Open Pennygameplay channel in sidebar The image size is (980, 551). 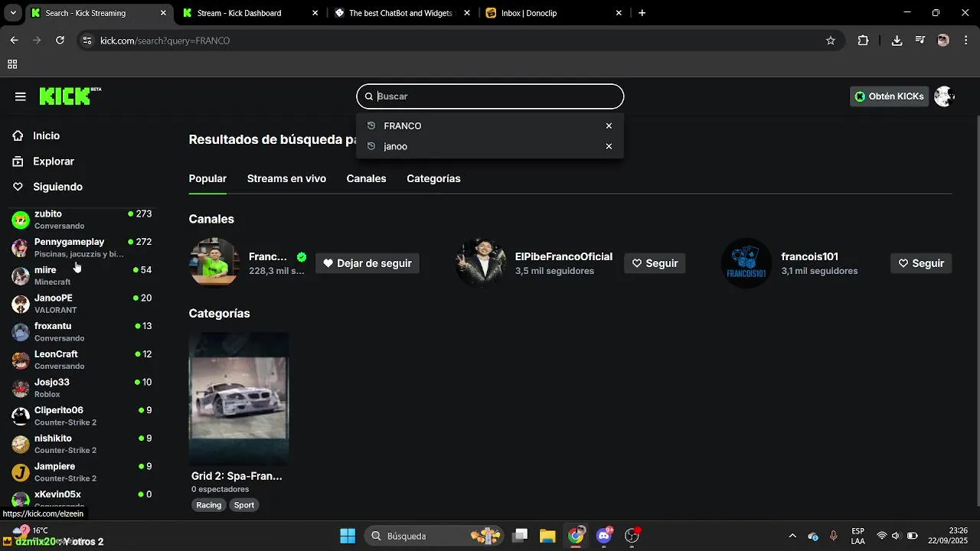coord(82,247)
